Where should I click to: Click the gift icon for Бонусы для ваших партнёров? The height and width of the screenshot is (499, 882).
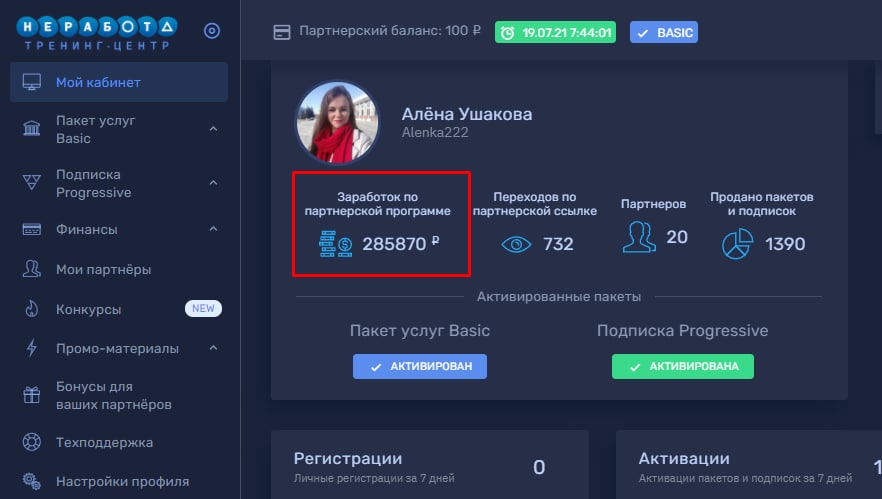tap(32, 395)
